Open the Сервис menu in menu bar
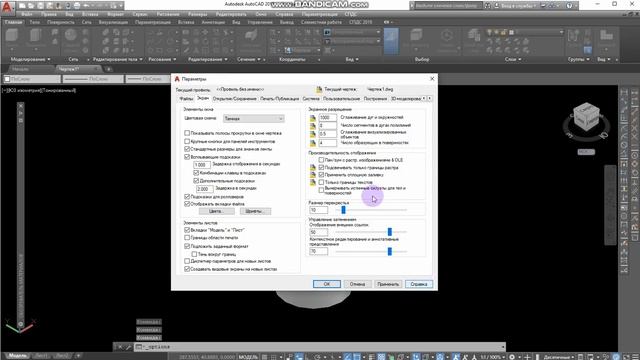 tap(140, 14)
